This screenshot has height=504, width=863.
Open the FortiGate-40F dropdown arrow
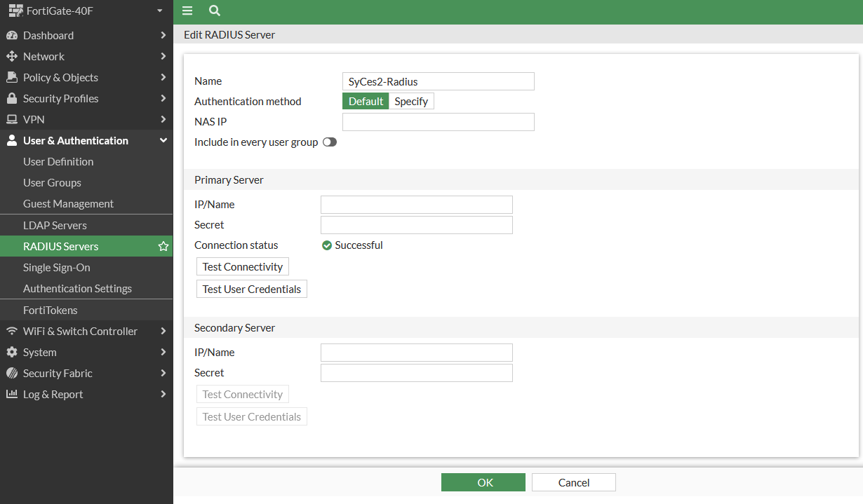tap(160, 11)
